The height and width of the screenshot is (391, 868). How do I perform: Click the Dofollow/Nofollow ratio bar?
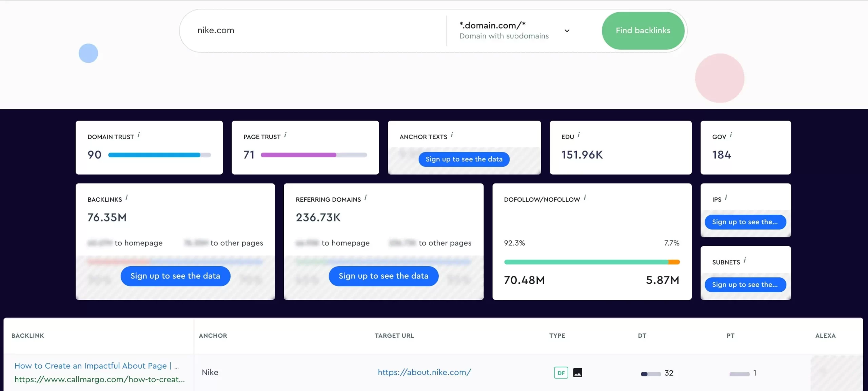click(x=592, y=262)
